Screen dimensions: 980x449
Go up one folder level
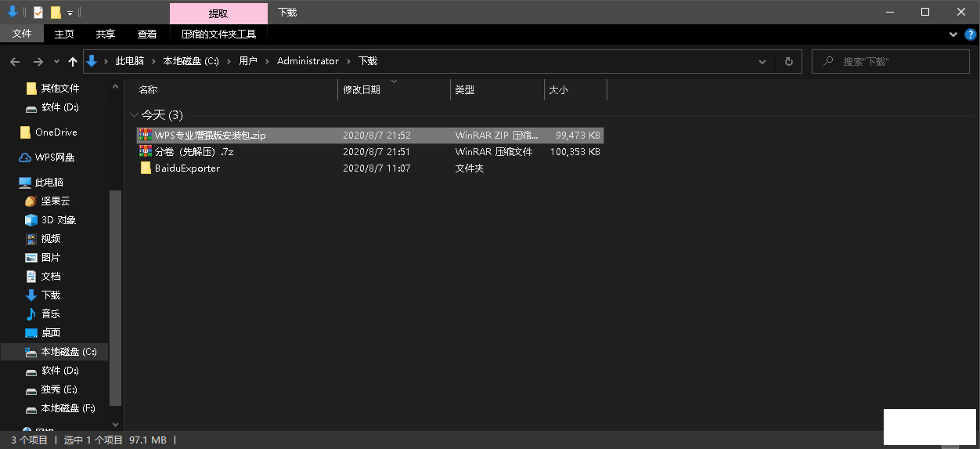(73, 61)
